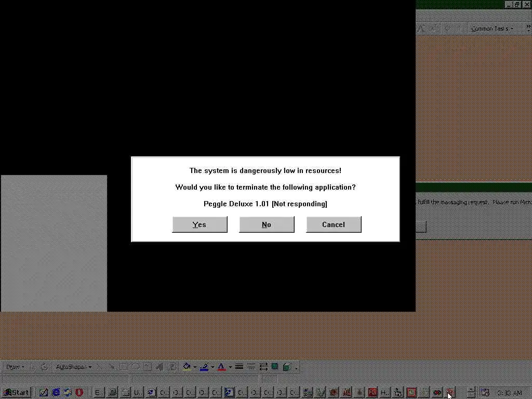Click the Free Rotate tool icon
Screen dimensions: 532x399
[44, 367]
